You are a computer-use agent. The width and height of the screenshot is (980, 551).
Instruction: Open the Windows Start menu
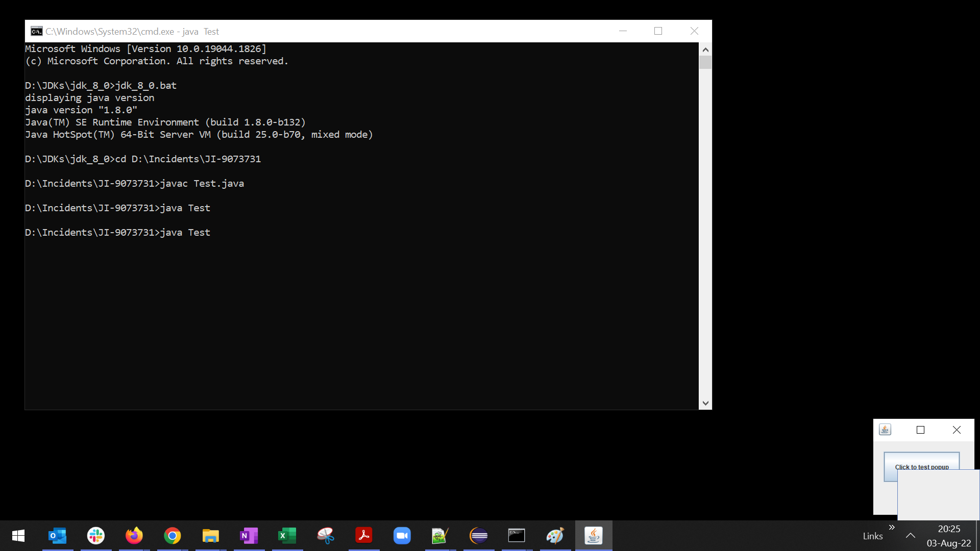[18, 536]
